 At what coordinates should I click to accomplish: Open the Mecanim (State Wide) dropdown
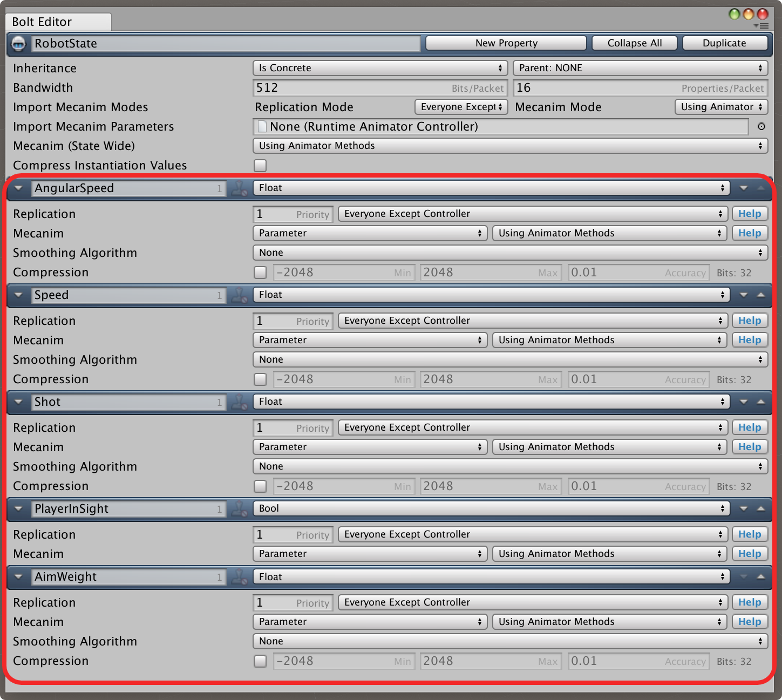point(510,146)
